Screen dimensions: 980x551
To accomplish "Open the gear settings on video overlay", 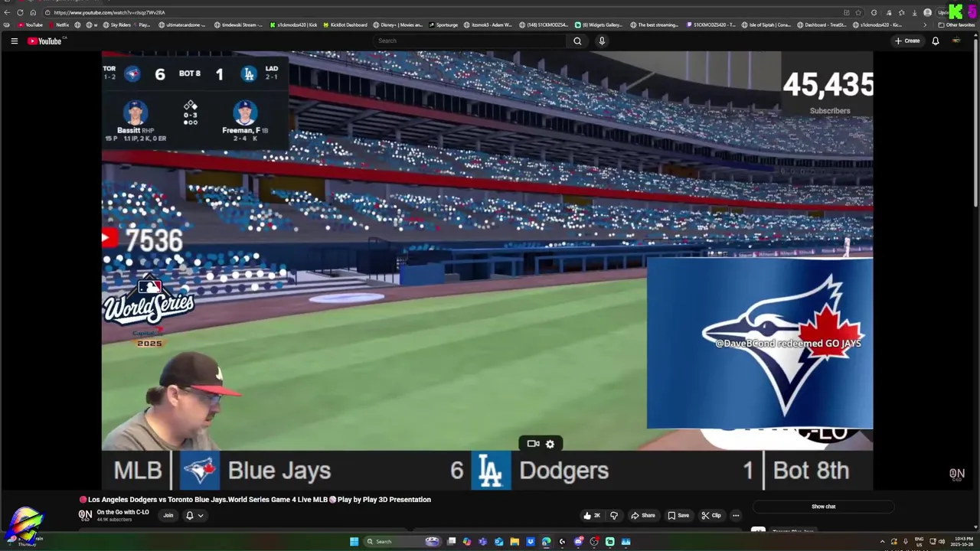I will (550, 444).
